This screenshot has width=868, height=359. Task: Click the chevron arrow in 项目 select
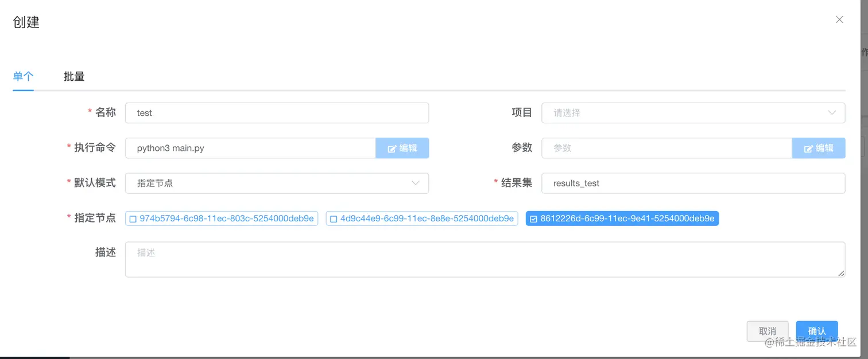(832, 113)
